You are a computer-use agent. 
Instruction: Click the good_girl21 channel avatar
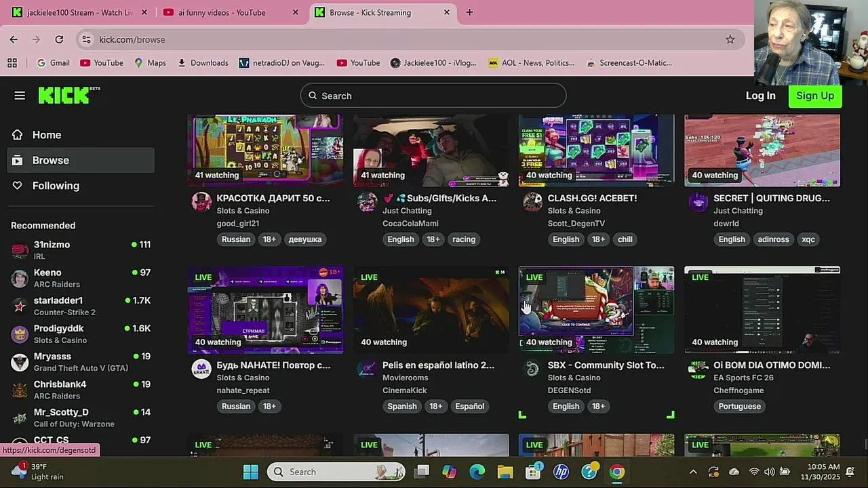(x=201, y=202)
